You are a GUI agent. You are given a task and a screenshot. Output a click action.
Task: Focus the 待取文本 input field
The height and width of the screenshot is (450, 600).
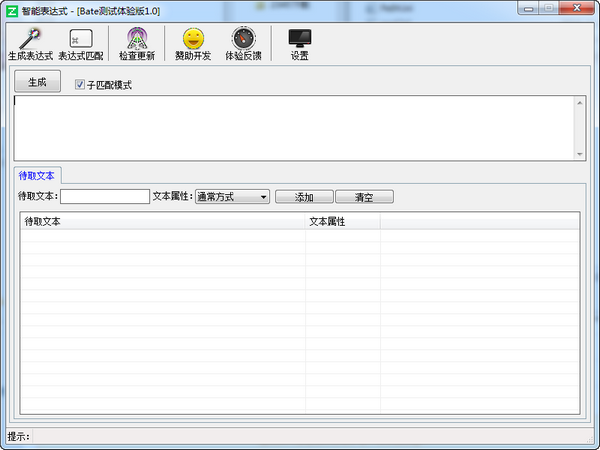[104, 197]
